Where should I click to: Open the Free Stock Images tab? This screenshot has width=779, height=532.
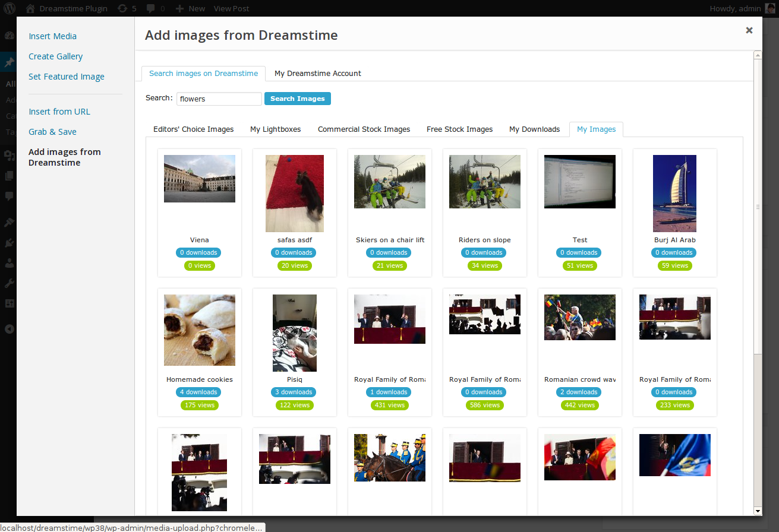pyautogui.click(x=459, y=129)
